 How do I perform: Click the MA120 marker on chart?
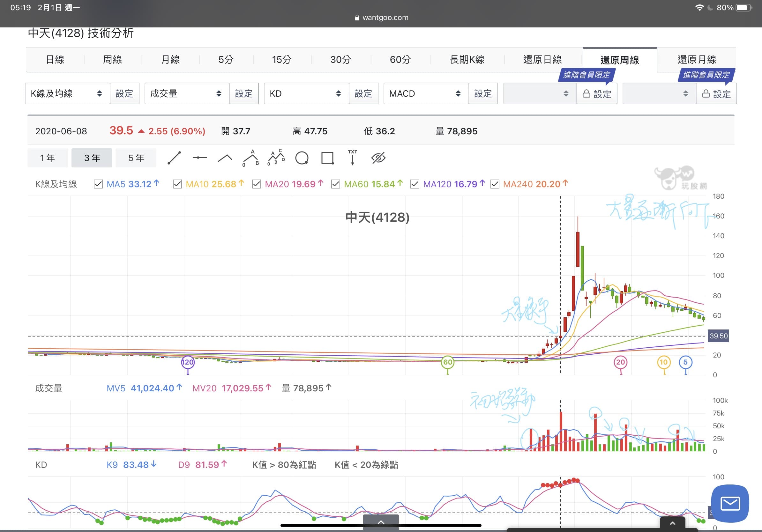188,362
